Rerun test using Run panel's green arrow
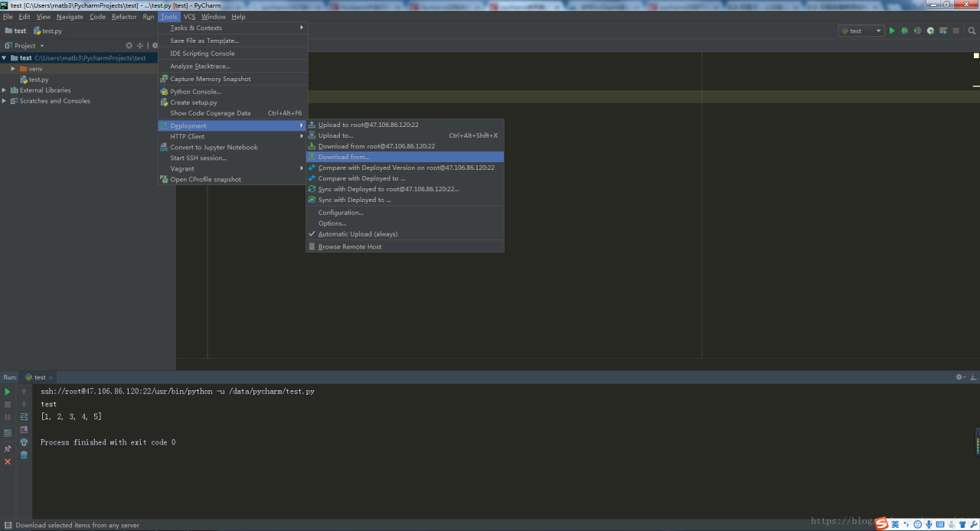 point(8,392)
